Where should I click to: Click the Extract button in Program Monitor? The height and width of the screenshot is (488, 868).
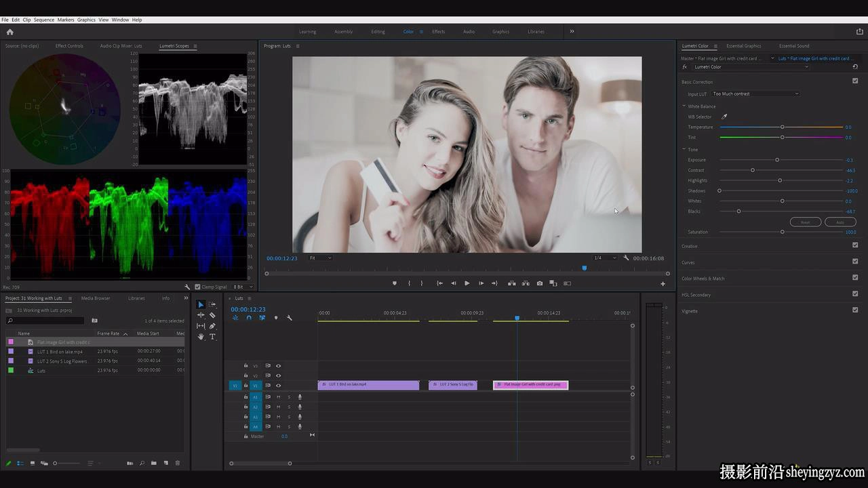click(526, 283)
